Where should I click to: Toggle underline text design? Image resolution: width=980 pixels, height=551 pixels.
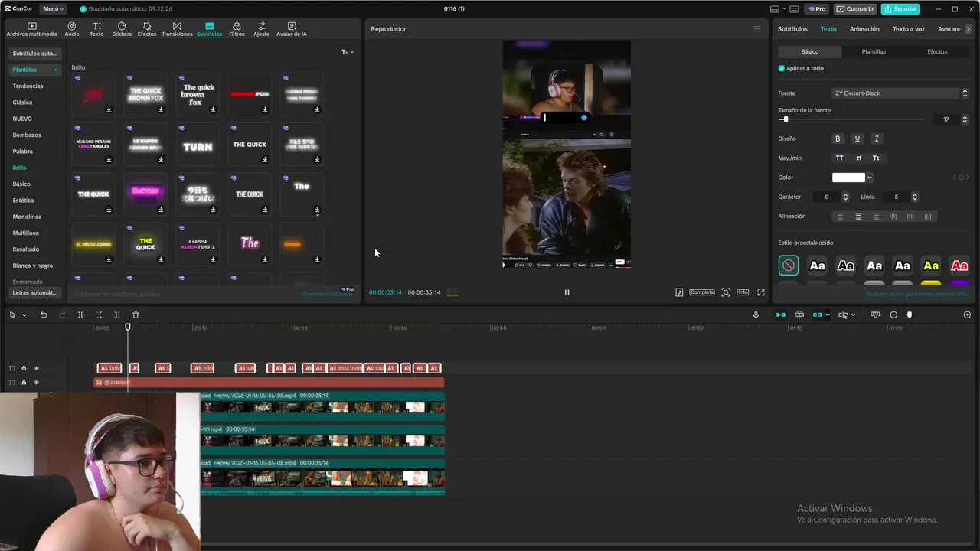(857, 139)
